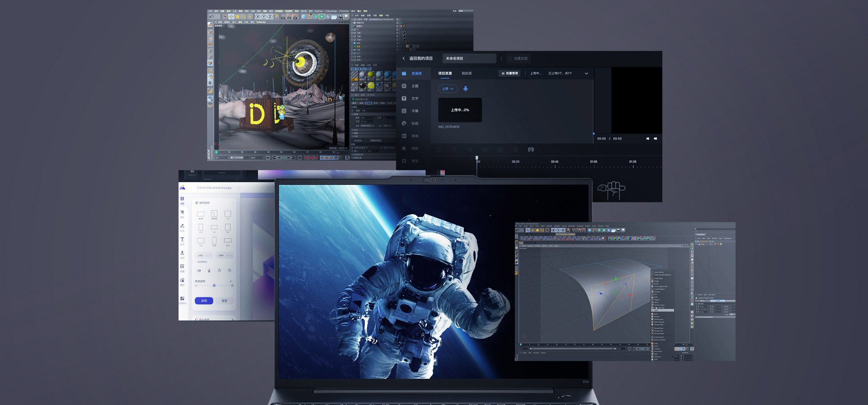The width and height of the screenshot is (868, 405).
Task: Select the 1:1 crop ratio preset
Action: coord(228,215)
